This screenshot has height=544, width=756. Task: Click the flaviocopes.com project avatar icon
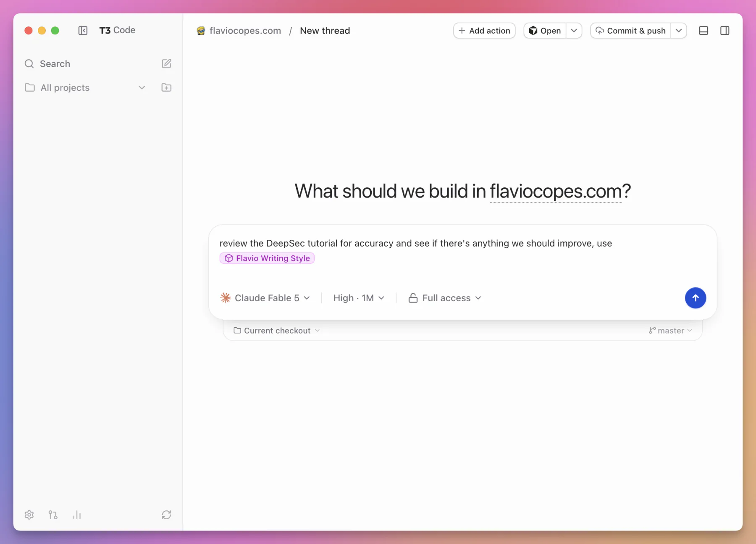click(x=201, y=31)
